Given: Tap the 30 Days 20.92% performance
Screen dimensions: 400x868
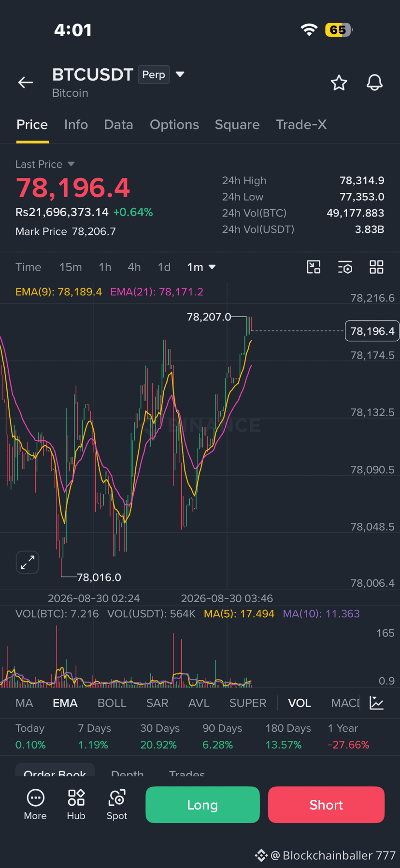Looking at the screenshot, I should click(160, 737).
